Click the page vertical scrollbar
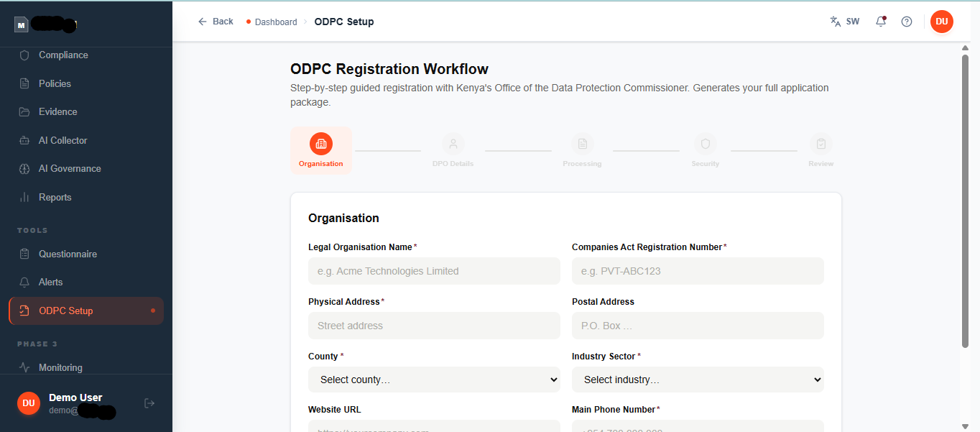980x432 pixels. tap(965, 201)
